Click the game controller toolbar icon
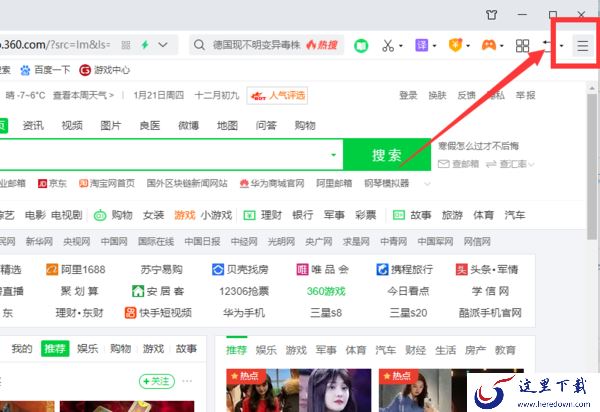Image resolution: width=600 pixels, height=412 pixels. (488, 45)
